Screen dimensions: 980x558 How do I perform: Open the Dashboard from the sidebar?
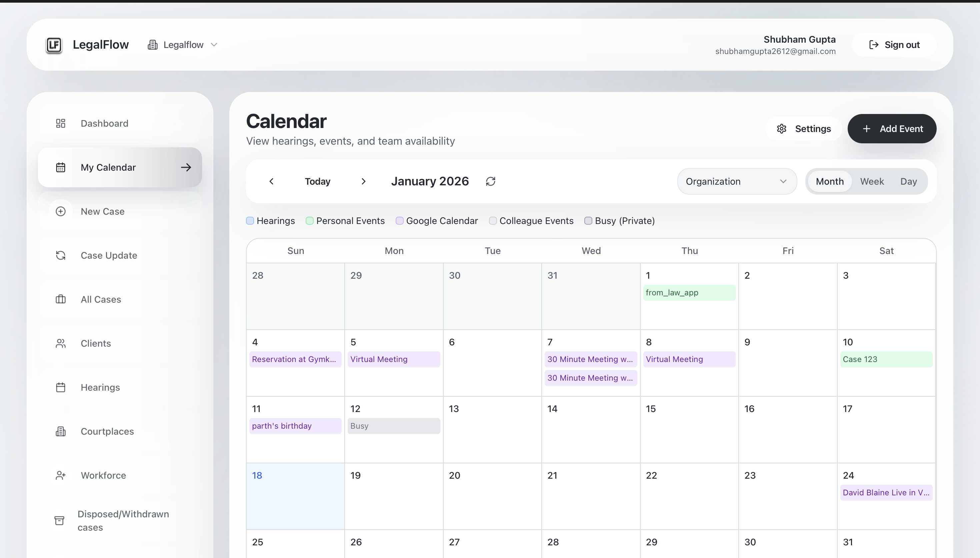pos(61,123)
